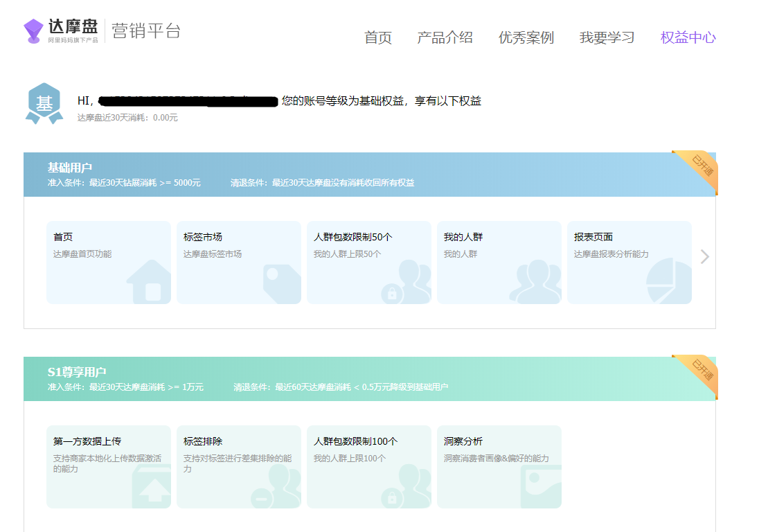This screenshot has width=759, height=532.
Task: Click the house icon in 首页 card
Action: point(149,282)
